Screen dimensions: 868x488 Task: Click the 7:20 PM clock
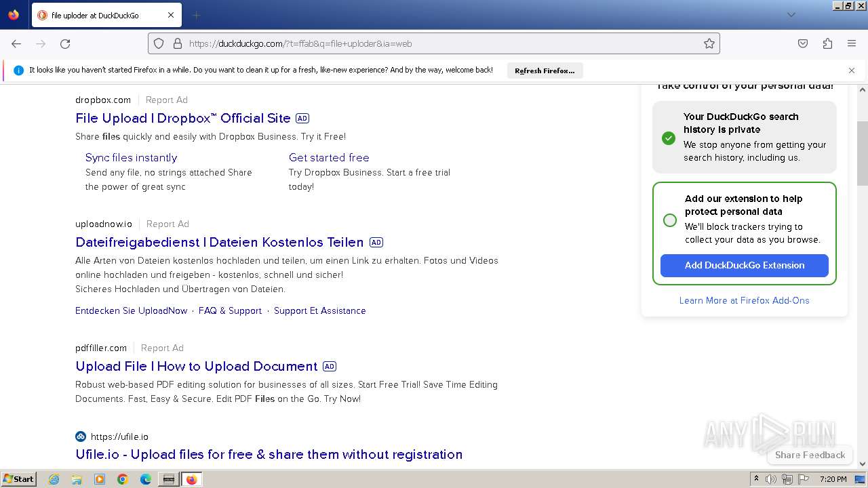833,479
